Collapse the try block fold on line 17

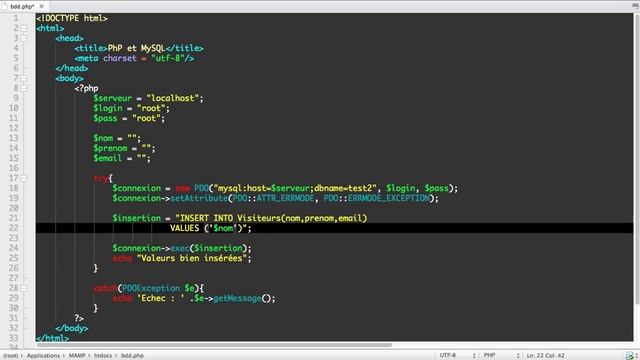(x=24, y=178)
